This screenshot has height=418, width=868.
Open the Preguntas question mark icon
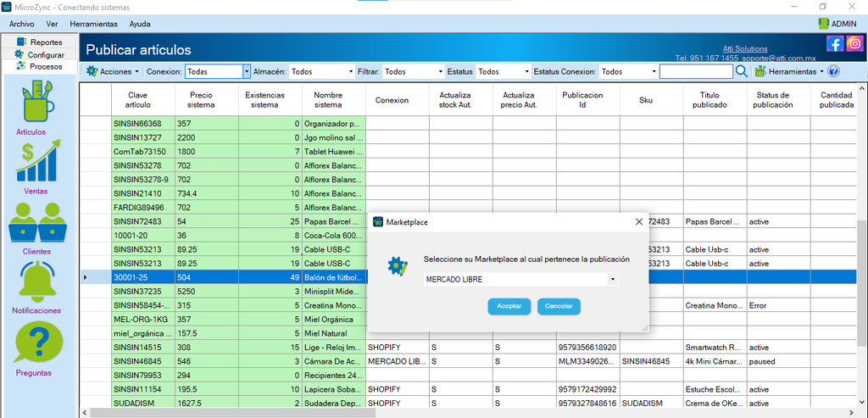[x=39, y=342]
